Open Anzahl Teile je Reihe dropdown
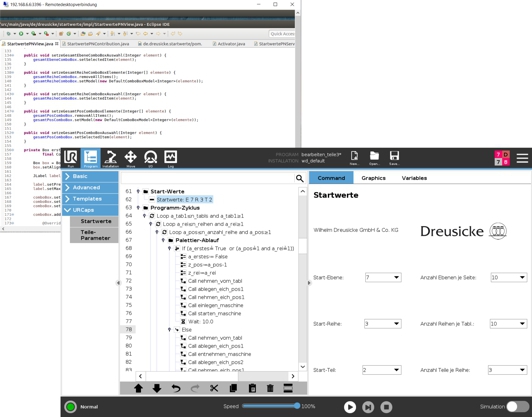This screenshot has height=417, width=532. [507, 370]
